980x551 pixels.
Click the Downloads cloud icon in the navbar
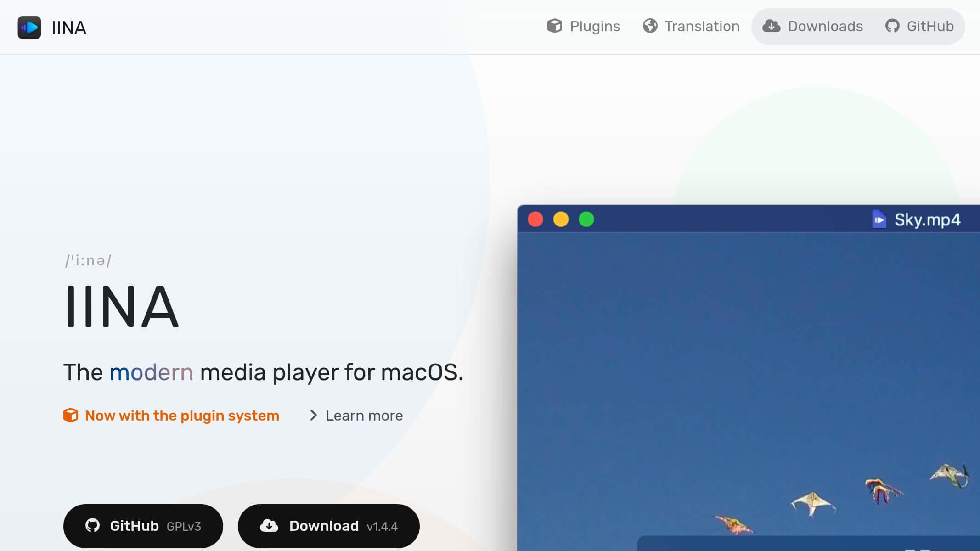[x=772, y=26]
